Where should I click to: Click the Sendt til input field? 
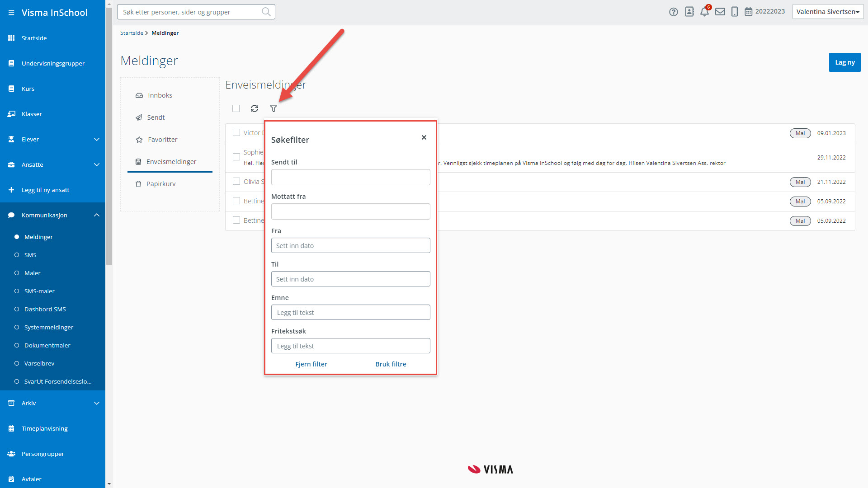350,177
